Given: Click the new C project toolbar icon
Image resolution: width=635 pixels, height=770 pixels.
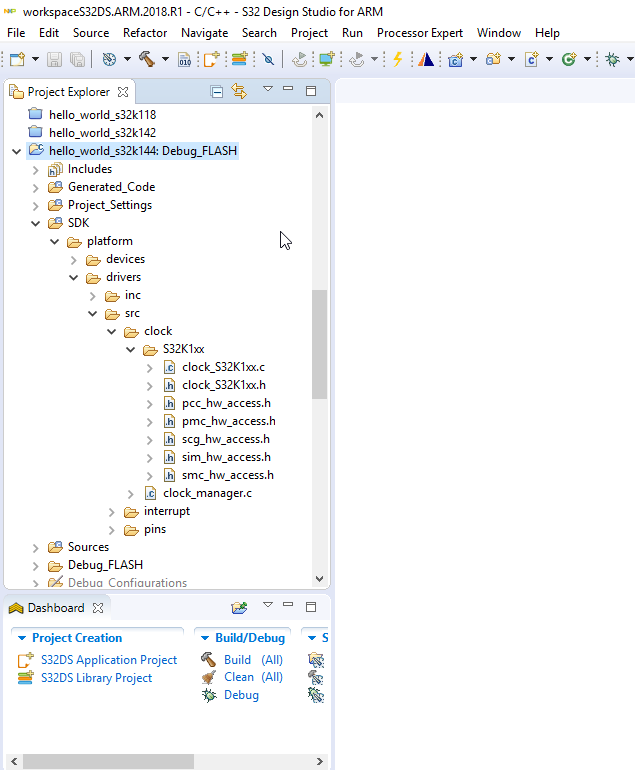Looking at the screenshot, I should (456, 59).
